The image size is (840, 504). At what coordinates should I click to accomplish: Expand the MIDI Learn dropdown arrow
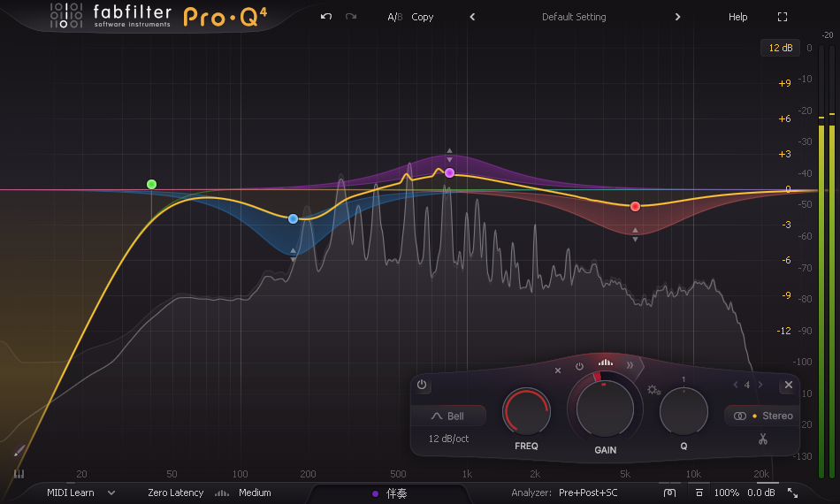click(111, 493)
